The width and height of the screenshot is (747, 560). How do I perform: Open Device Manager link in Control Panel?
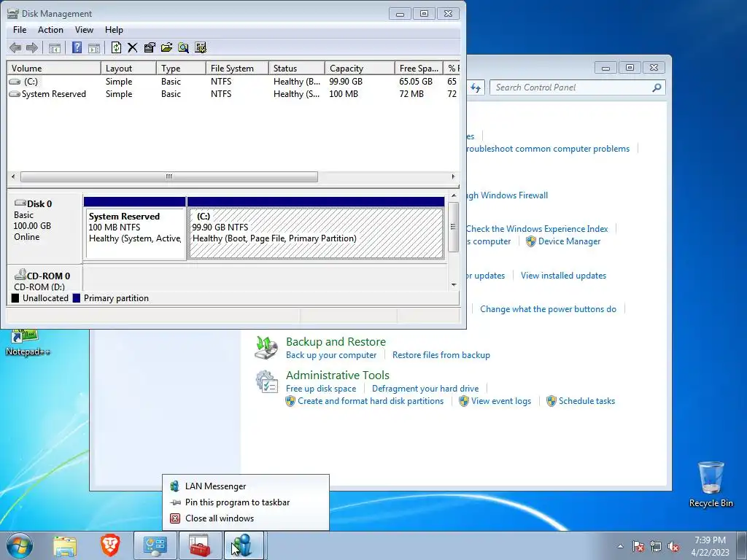(x=569, y=241)
